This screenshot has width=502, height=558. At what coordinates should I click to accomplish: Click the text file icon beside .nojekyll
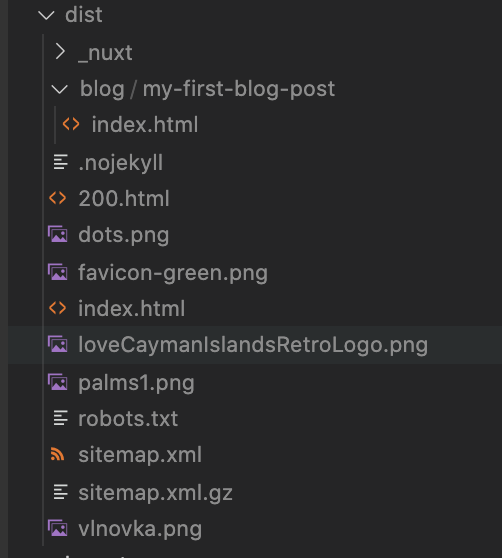(60, 162)
